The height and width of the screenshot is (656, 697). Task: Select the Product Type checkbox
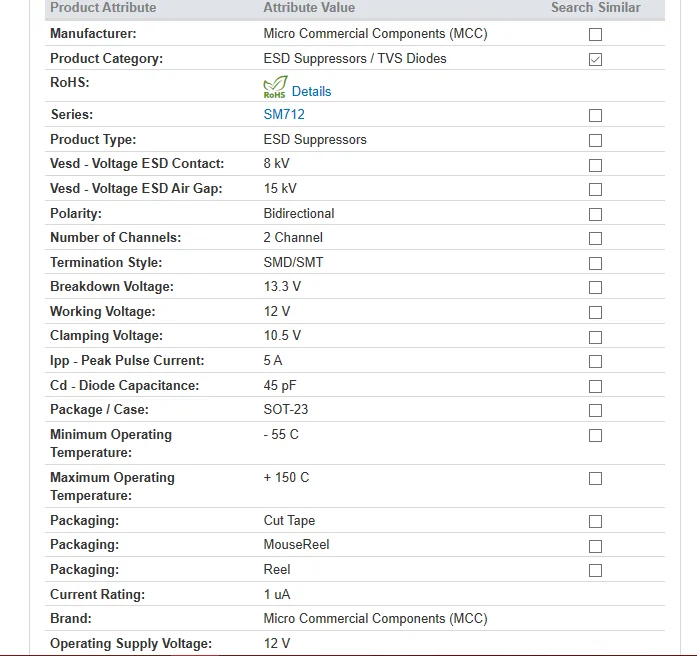(x=595, y=140)
